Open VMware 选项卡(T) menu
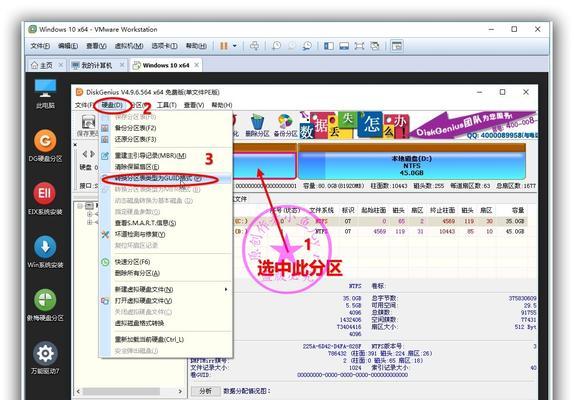Image resolution: width=574 pixels, height=400 pixels. pyautogui.click(x=164, y=46)
